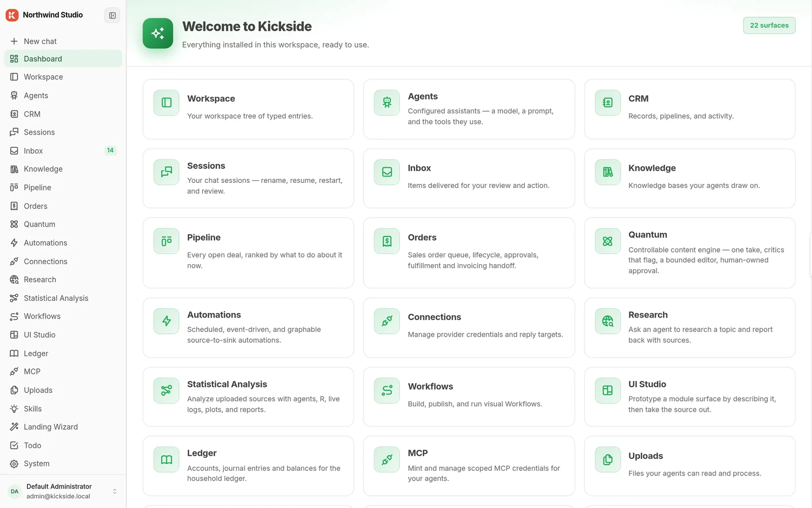Image resolution: width=812 pixels, height=508 pixels.
Task: Click the Quantum icon in sidebar
Action: coord(14,224)
